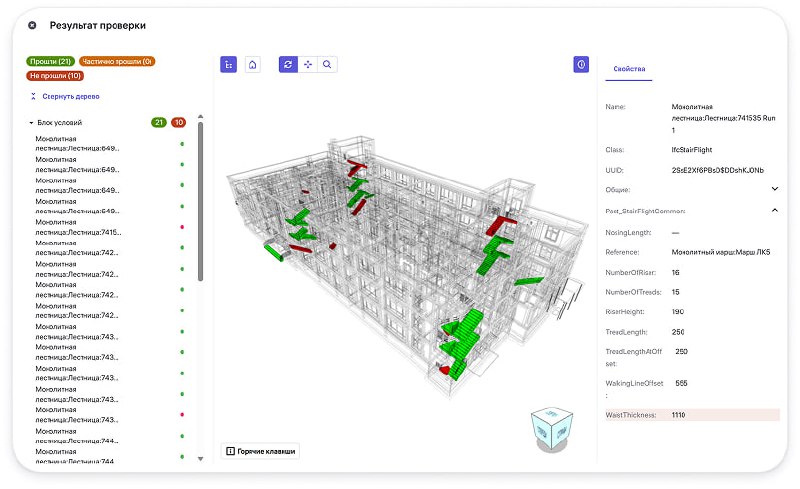Image resolution: width=800 pixels, height=489 pixels.
Task: Activate the orbit rotate tool
Action: [x=288, y=64]
